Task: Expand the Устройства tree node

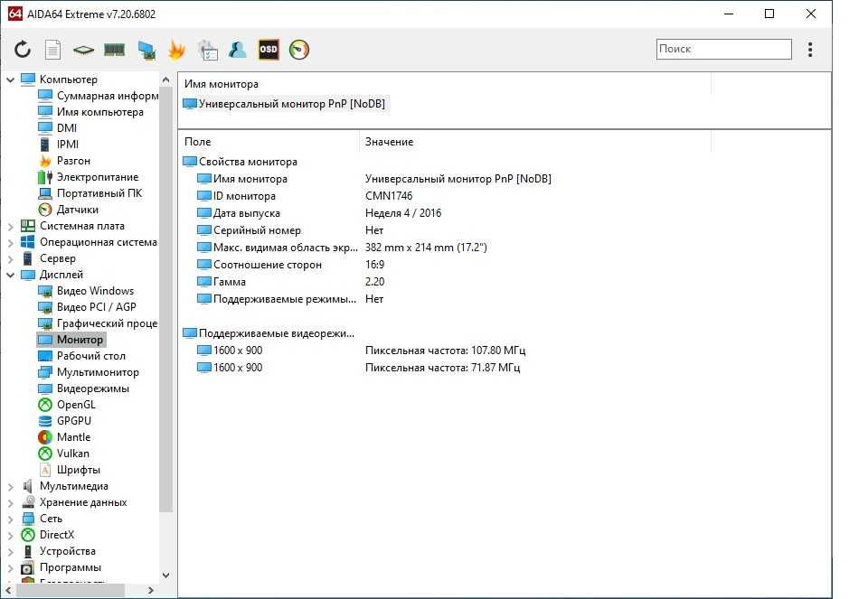Action: coord(11,551)
